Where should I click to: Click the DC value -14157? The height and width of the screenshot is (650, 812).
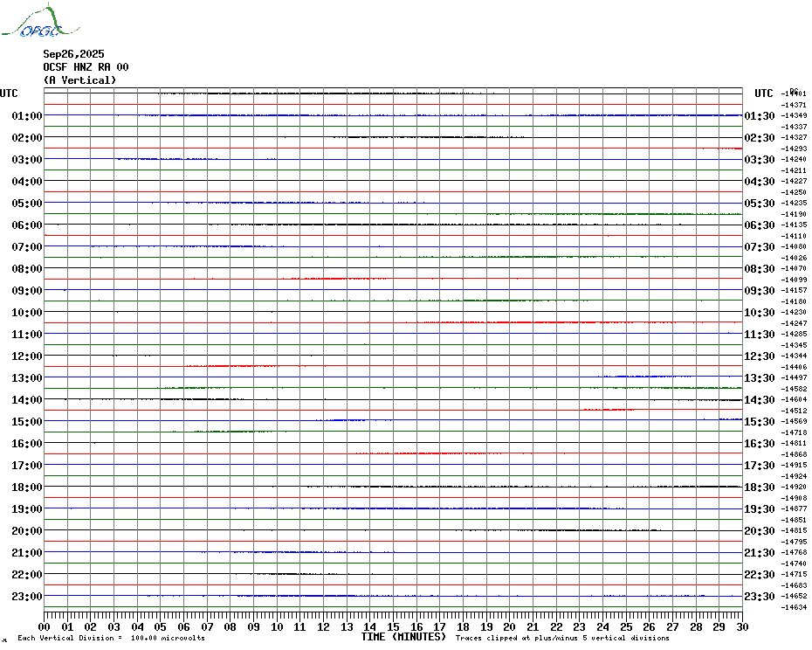pos(794,290)
